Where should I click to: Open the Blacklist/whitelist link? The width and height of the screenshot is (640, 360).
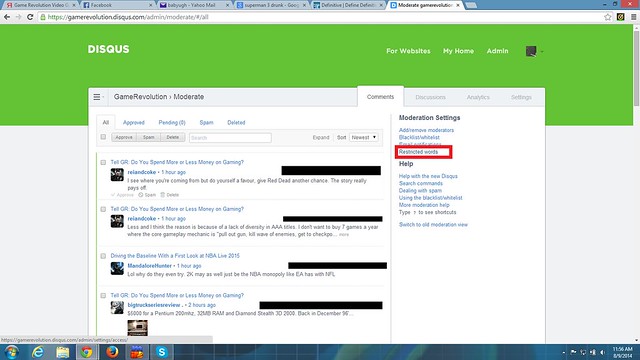(419, 138)
